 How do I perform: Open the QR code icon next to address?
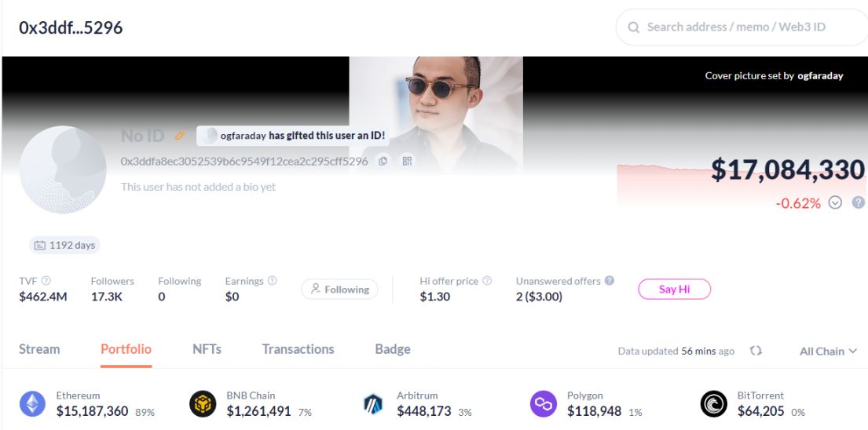407,161
